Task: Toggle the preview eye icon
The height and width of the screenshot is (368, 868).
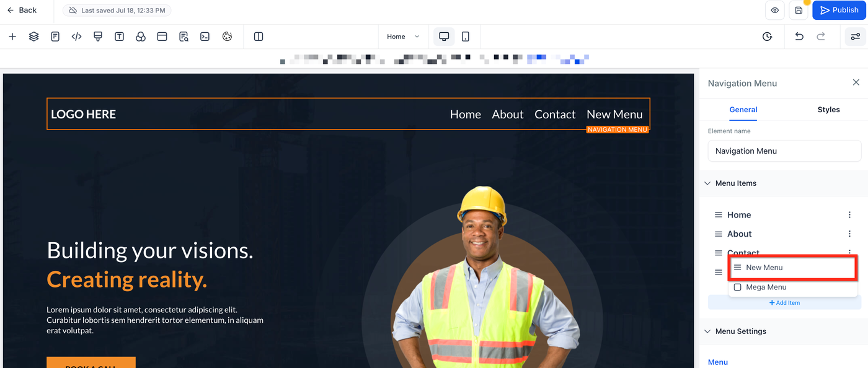Action: point(775,10)
